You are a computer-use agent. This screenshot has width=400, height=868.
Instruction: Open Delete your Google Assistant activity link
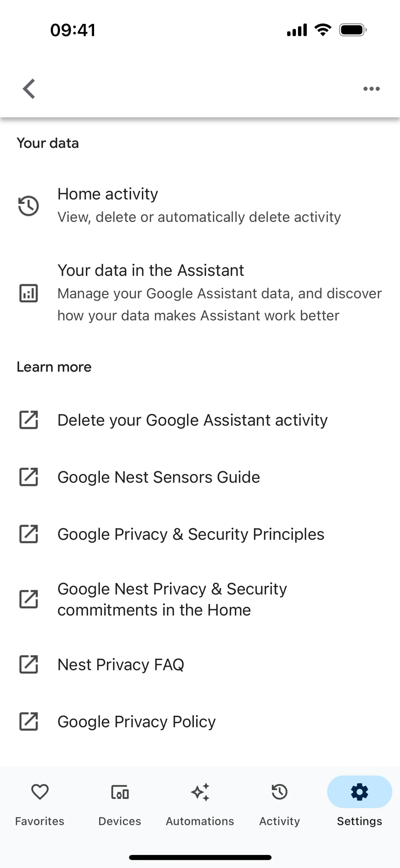[192, 420]
